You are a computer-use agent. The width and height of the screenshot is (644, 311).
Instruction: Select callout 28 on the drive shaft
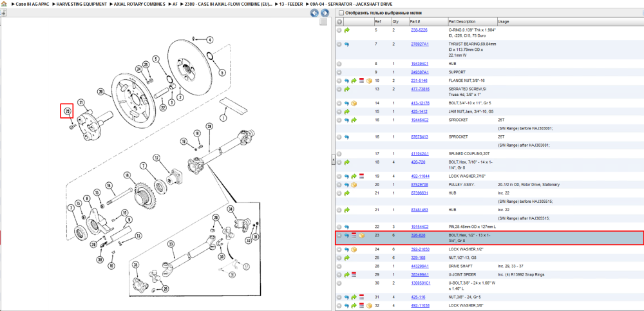209,126
